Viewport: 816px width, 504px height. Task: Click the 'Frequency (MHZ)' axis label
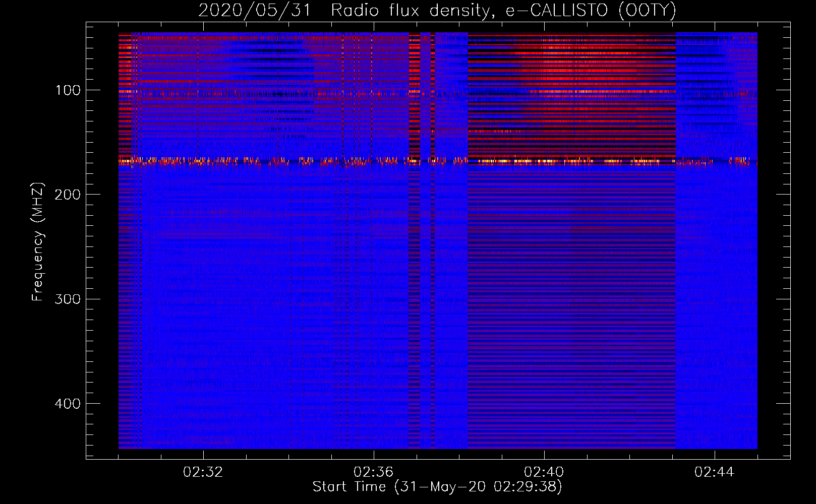[x=38, y=242]
